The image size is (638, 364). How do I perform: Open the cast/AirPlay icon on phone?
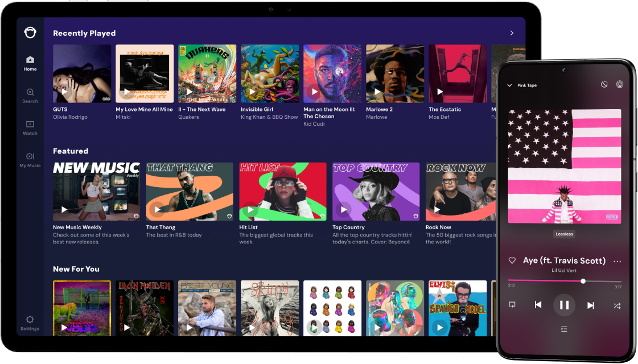pos(619,85)
